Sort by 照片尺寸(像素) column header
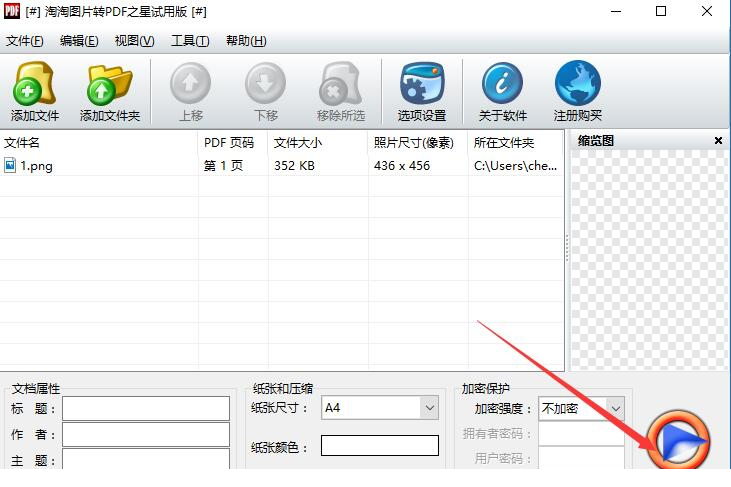Image resolution: width=731 pixels, height=487 pixels. point(418,143)
